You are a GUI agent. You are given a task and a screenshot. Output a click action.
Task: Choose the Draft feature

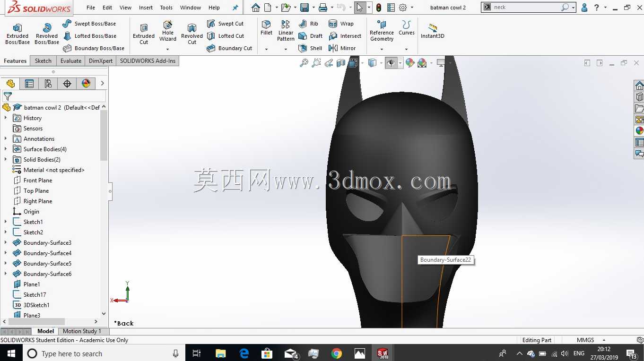(x=311, y=36)
